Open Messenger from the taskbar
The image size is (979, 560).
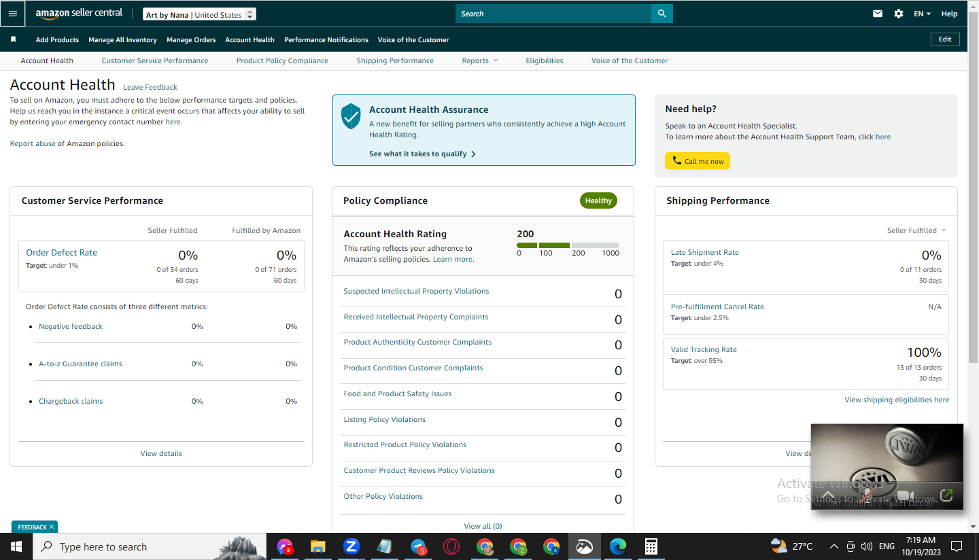[285, 546]
